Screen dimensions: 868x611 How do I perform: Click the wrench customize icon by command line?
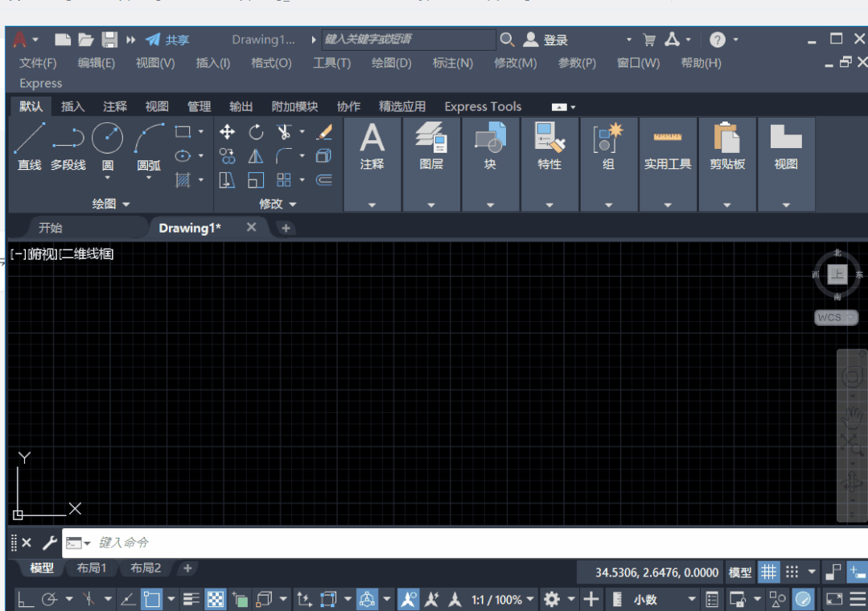tap(50, 543)
